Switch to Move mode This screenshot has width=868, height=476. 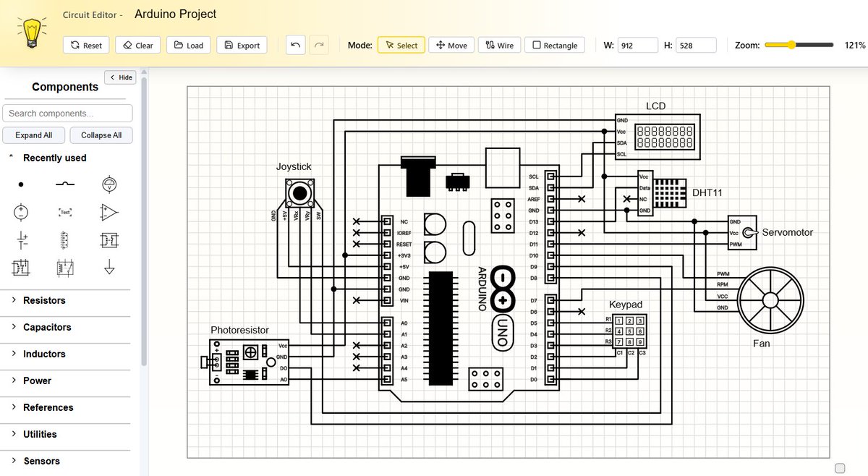point(451,45)
